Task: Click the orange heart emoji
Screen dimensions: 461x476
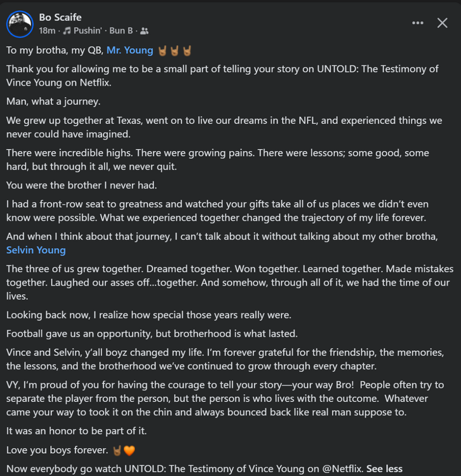Action: point(130,451)
